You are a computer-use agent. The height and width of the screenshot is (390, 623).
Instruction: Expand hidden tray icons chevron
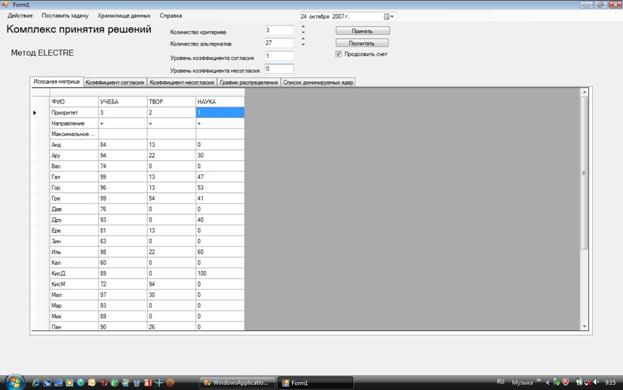point(548,383)
